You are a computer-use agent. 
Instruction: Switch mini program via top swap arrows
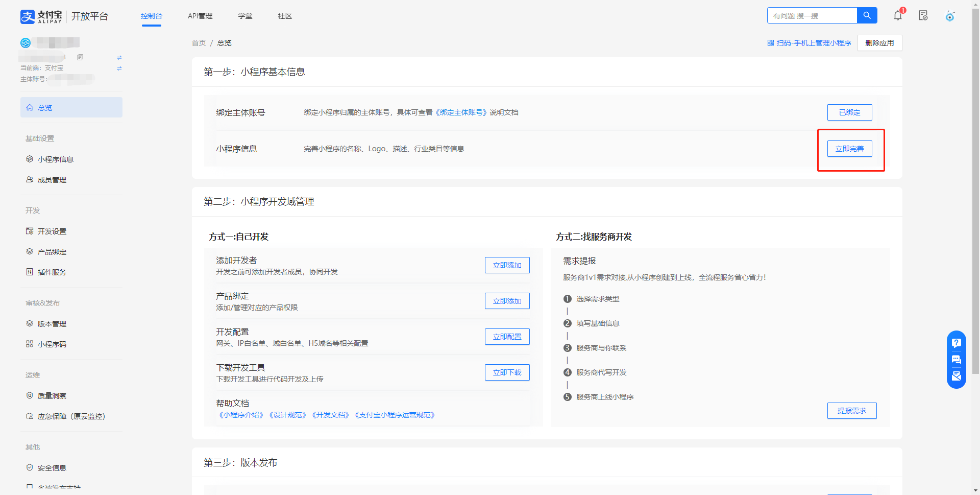[119, 58]
